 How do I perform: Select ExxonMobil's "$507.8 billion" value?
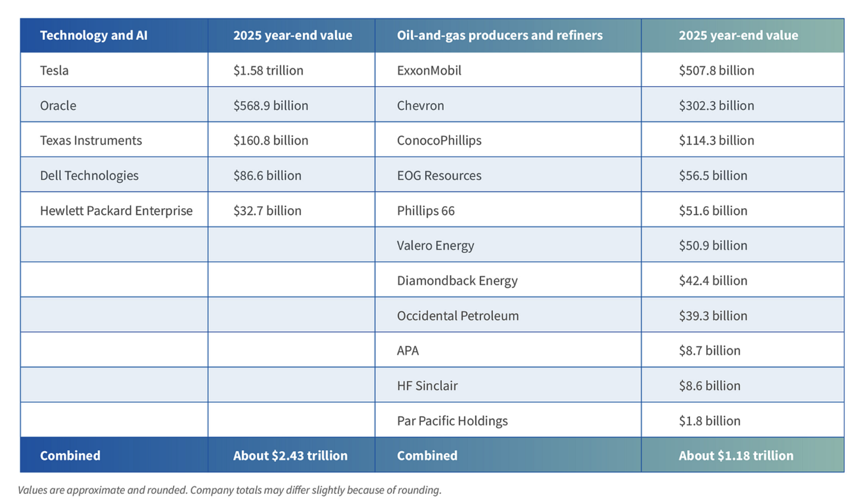tap(716, 70)
